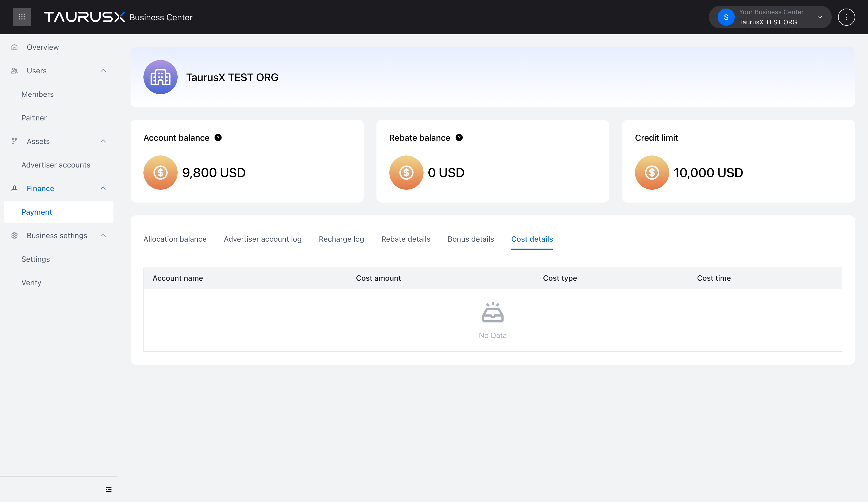The image size is (868, 502).
Task: Open the app grid launcher icon
Action: [22, 17]
